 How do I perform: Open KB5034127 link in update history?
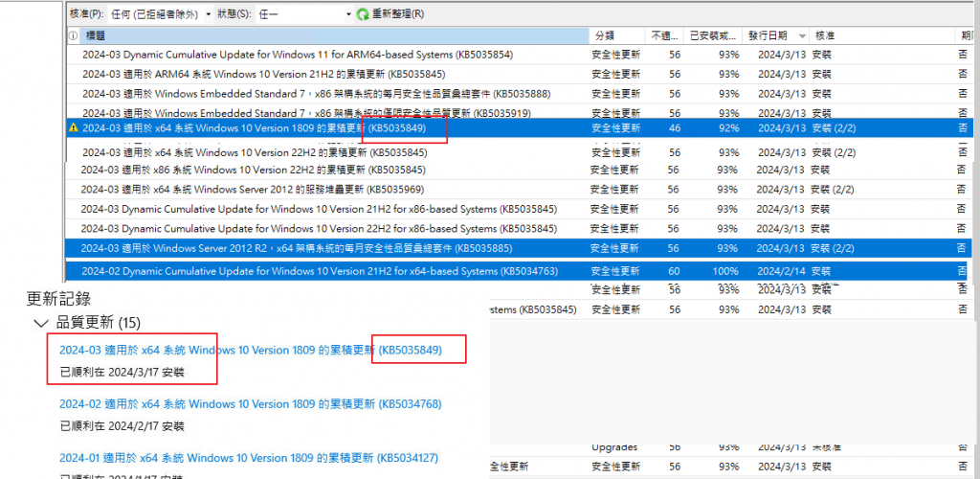pyautogui.click(x=249, y=458)
